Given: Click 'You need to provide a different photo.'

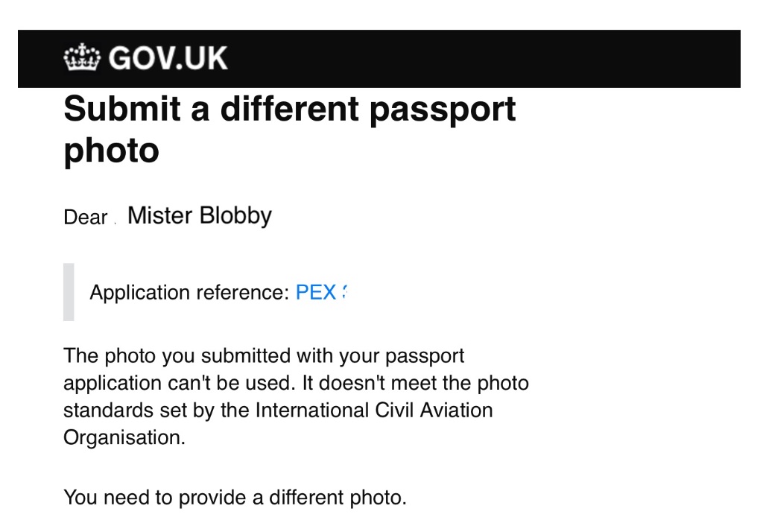Looking at the screenshot, I should 235,498.
